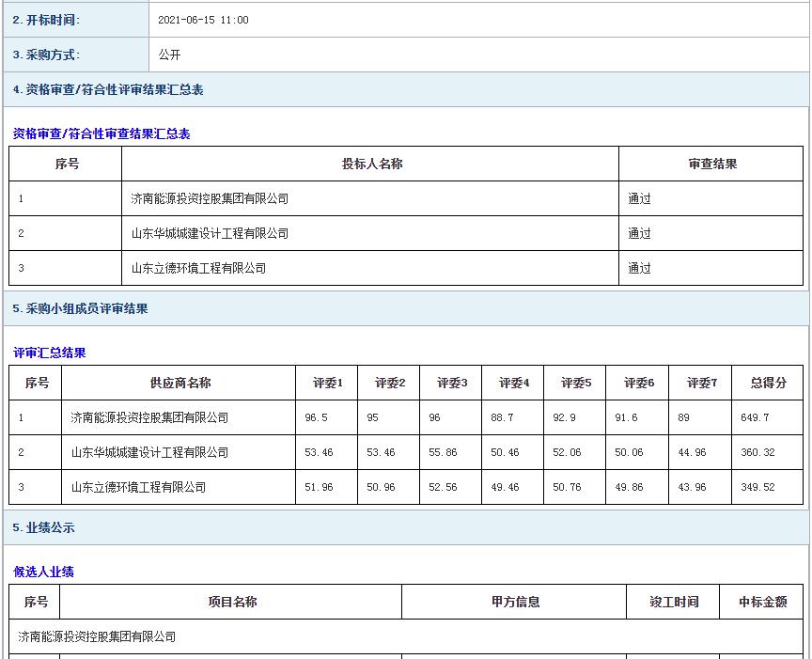The width and height of the screenshot is (812, 659).
Task: Select 山东立德环境工程有限公司 in the qualification review table
Action: (198, 268)
